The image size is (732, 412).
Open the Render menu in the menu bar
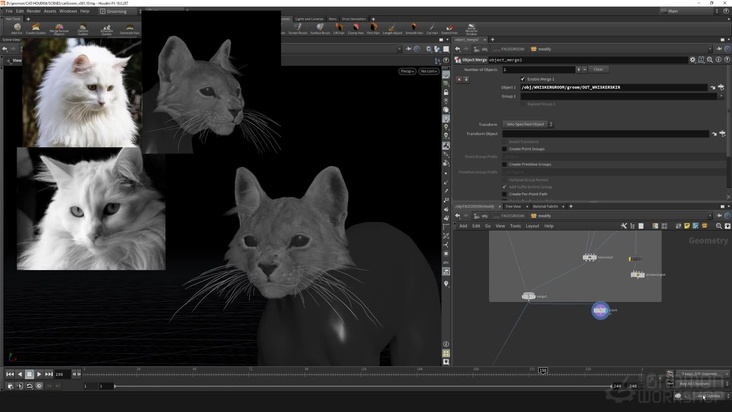[34, 11]
